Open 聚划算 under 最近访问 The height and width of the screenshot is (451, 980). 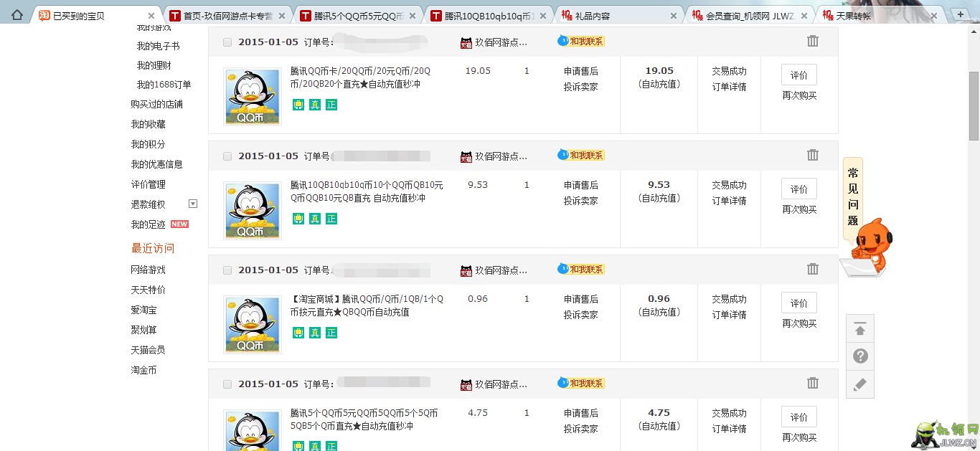143,330
